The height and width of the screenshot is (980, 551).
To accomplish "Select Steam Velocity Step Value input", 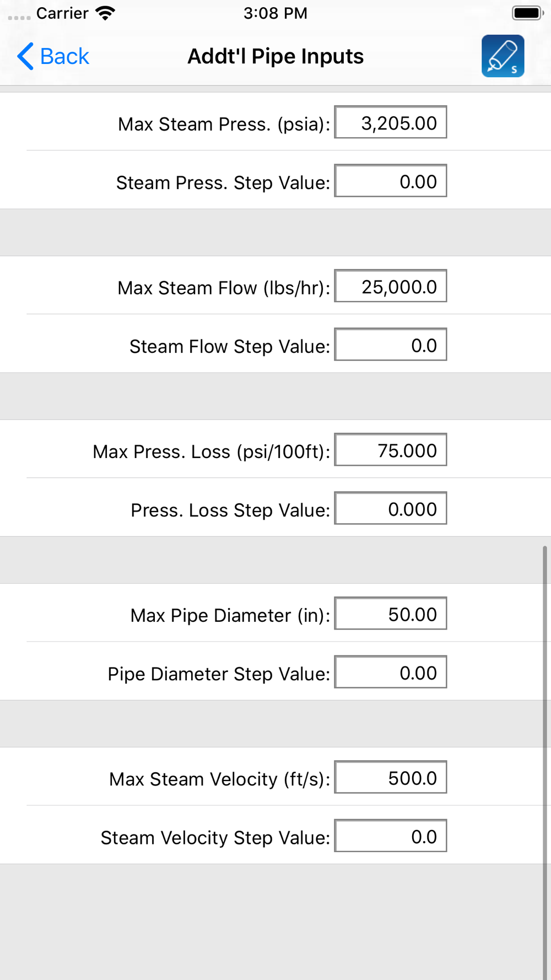I will [x=391, y=836].
